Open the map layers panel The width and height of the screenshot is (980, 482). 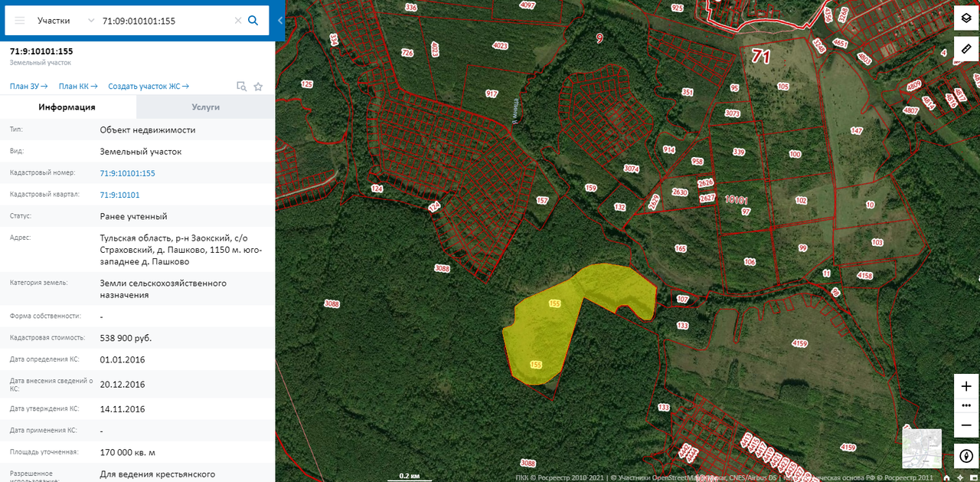coord(966,18)
